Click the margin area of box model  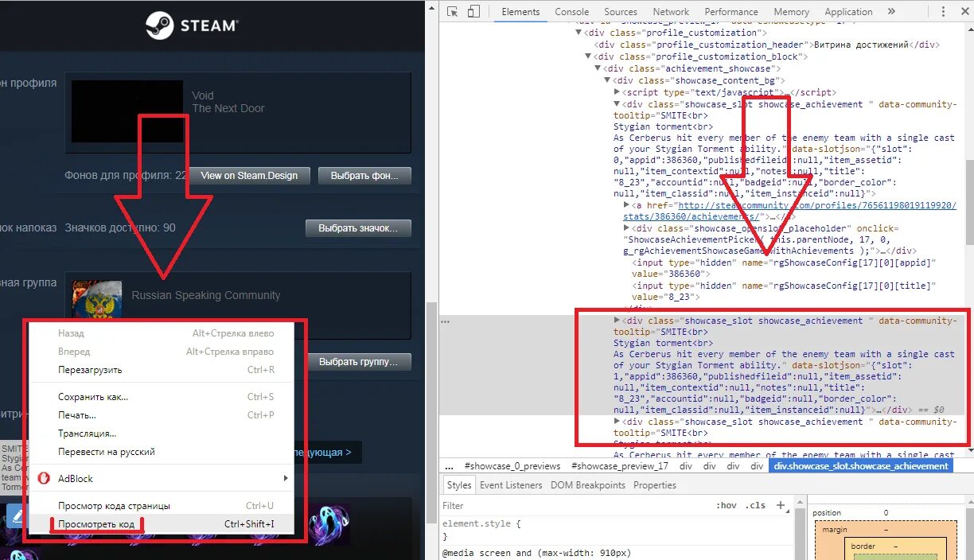click(835, 530)
